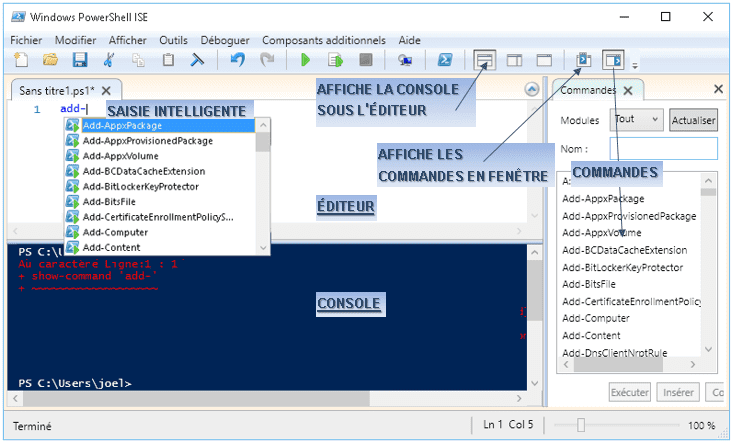Open a script with the folder icon

(50, 60)
